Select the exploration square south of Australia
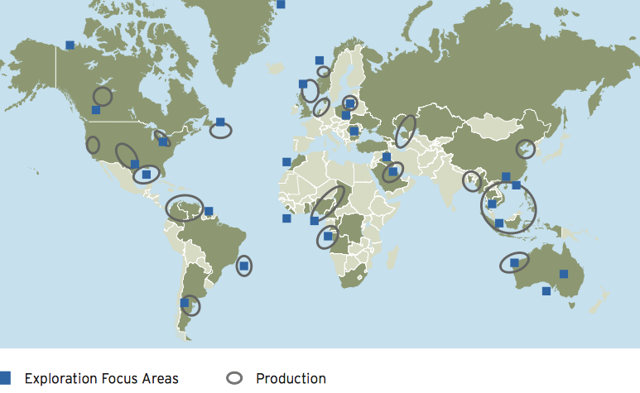The height and width of the screenshot is (393, 640). [546, 291]
